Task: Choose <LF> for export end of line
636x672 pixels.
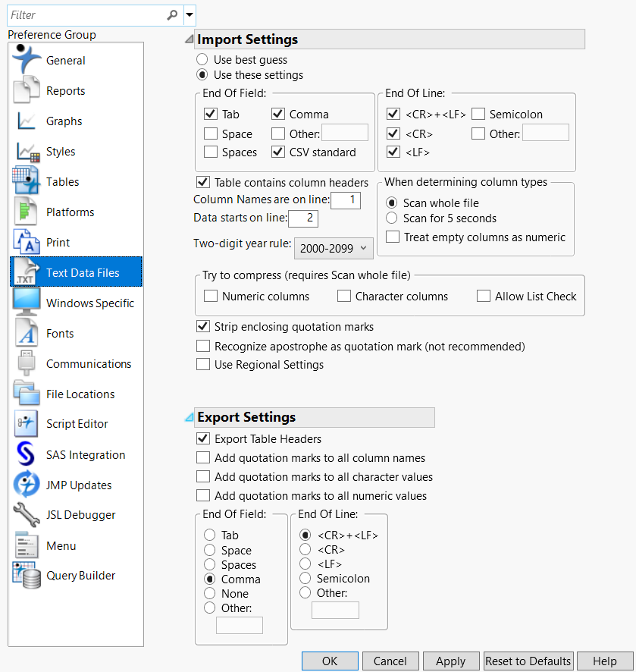Action: pos(305,564)
